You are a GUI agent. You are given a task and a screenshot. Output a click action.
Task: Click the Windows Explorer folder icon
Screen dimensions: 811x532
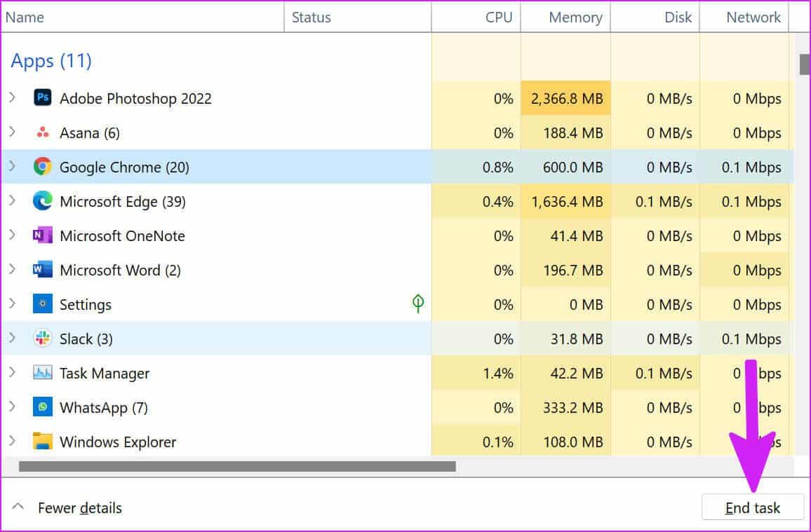(42, 442)
